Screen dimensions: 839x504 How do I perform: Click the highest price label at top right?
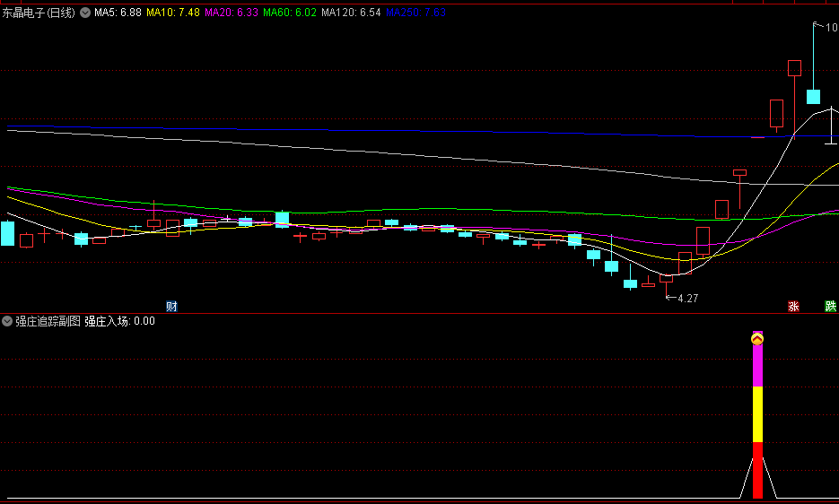point(832,27)
